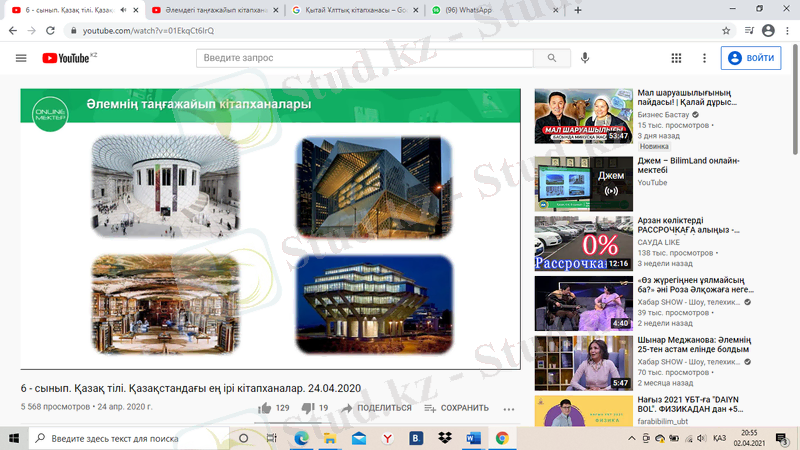800x450 pixels.
Task: Toggle the ҚАЗ keyboard language indicator
Action: [x=719, y=438]
